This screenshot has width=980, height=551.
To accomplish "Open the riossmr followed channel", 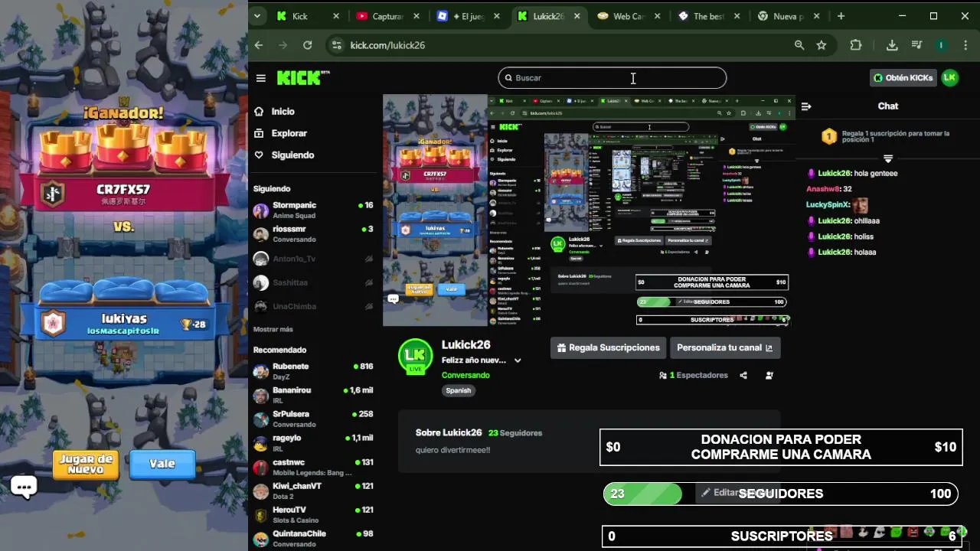I will pyautogui.click(x=313, y=234).
